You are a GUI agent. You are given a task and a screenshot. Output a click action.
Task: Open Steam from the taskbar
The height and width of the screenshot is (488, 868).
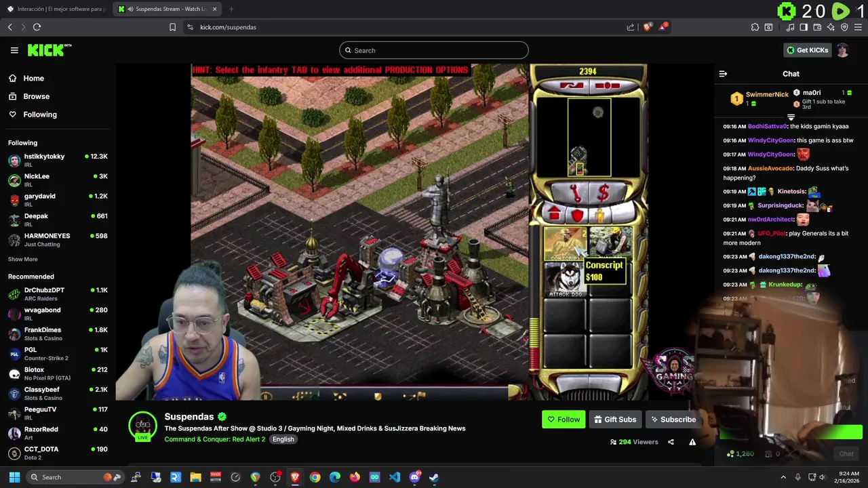click(x=434, y=477)
